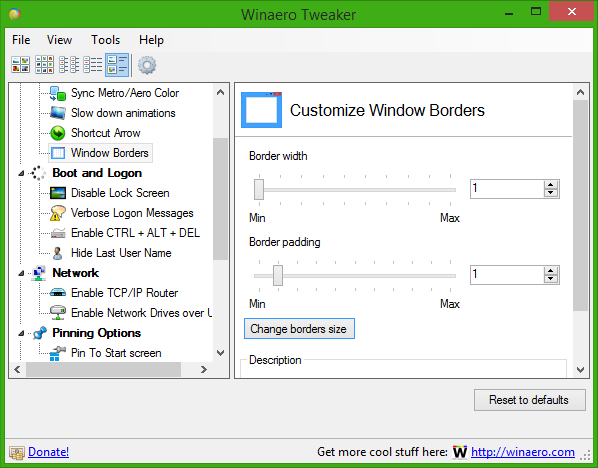Click the details view toolbar icon

point(93,64)
